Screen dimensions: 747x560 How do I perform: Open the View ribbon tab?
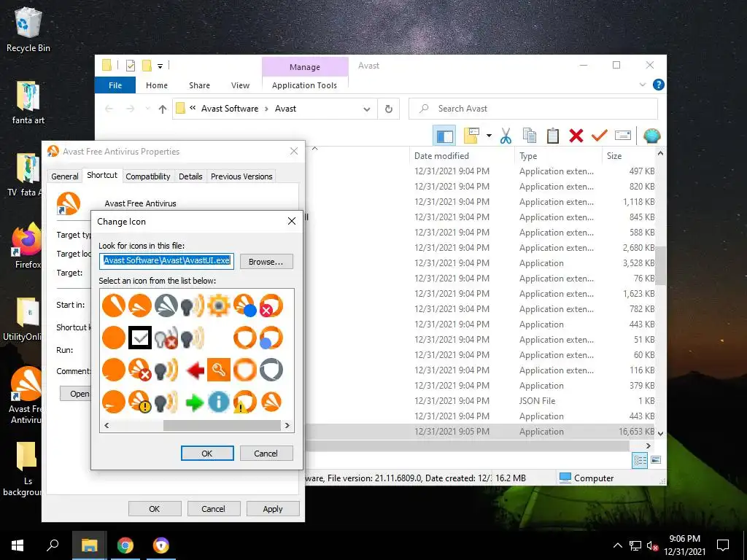240,85
